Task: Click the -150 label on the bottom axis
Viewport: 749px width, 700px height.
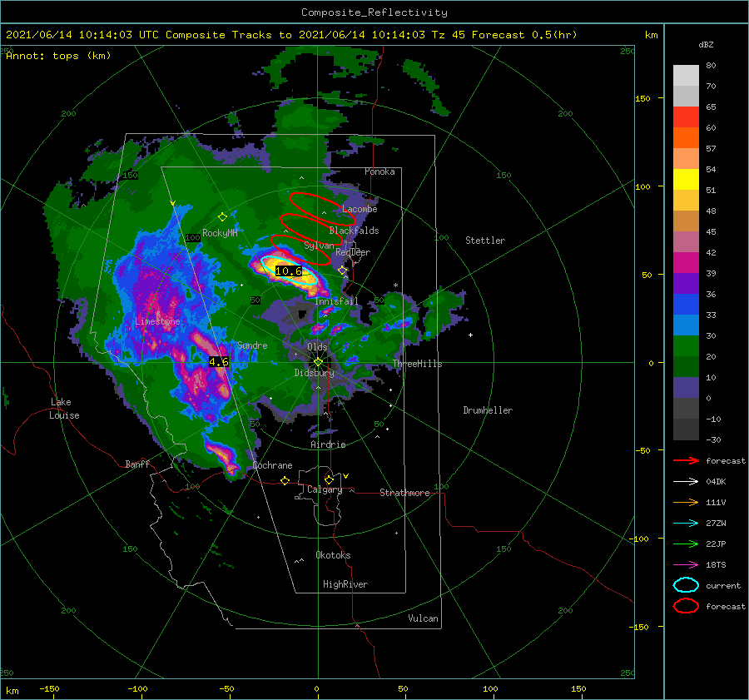Action: pyautogui.click(x=49, y=688)
